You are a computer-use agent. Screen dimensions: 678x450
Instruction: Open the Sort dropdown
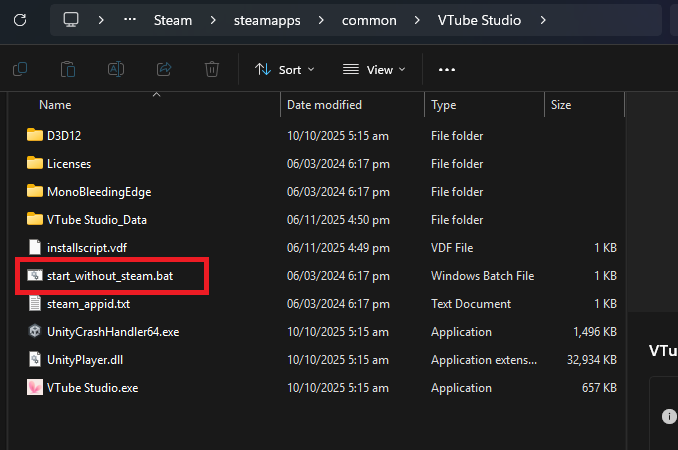click(x=285, y=70)
